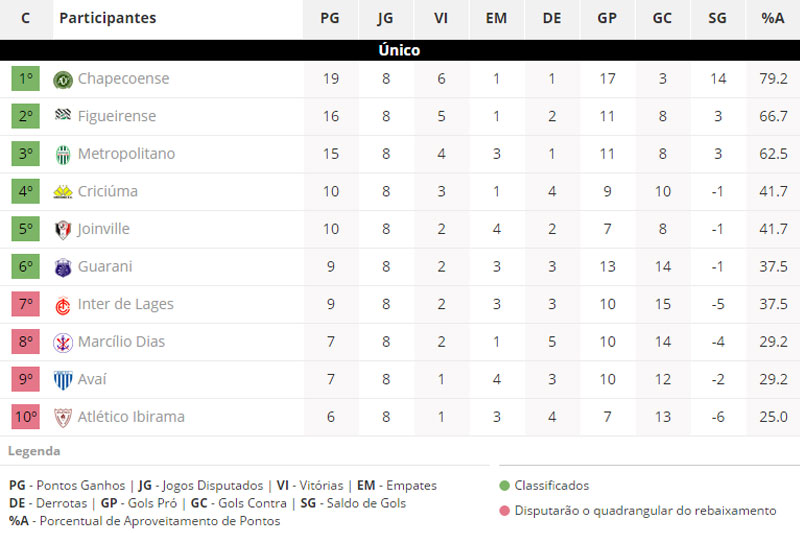The height and width of the screenshot is (533, 800).
Task: Sort table by %A column header
Action: point(773,18)
